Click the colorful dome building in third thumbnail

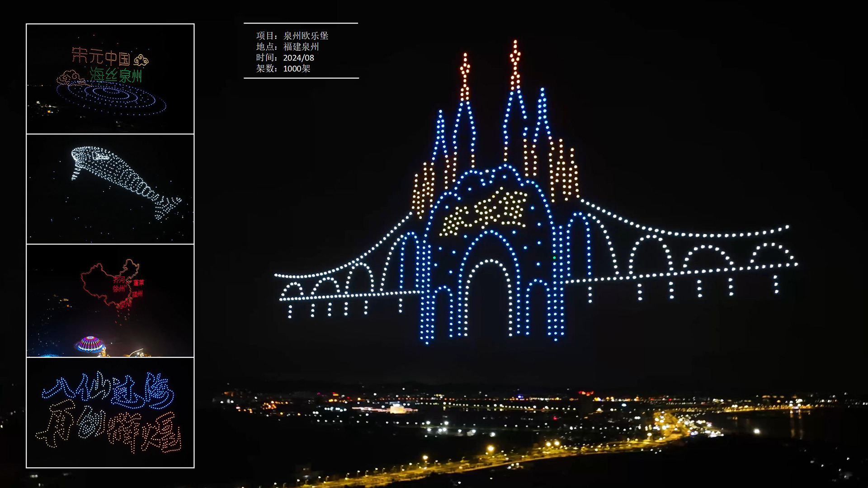[90, 344]
